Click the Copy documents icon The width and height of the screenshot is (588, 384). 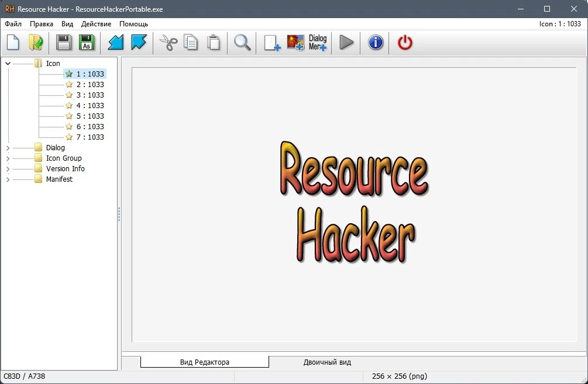(x=191, y=42)
